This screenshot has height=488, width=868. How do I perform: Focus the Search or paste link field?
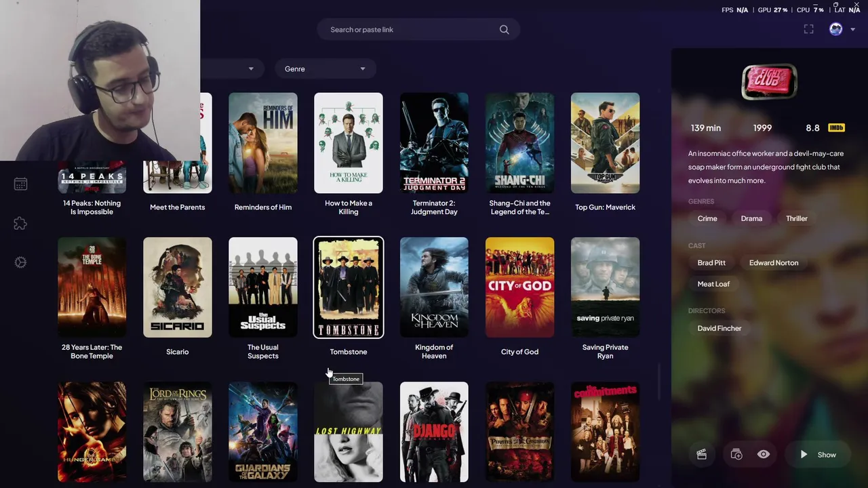418,30
